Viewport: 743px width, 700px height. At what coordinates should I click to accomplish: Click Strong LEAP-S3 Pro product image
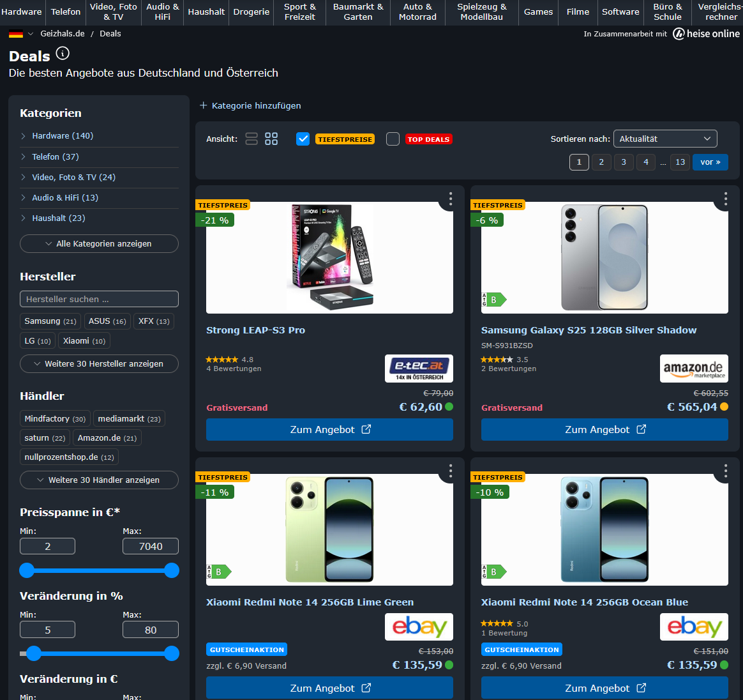click(x=329, y=257)
